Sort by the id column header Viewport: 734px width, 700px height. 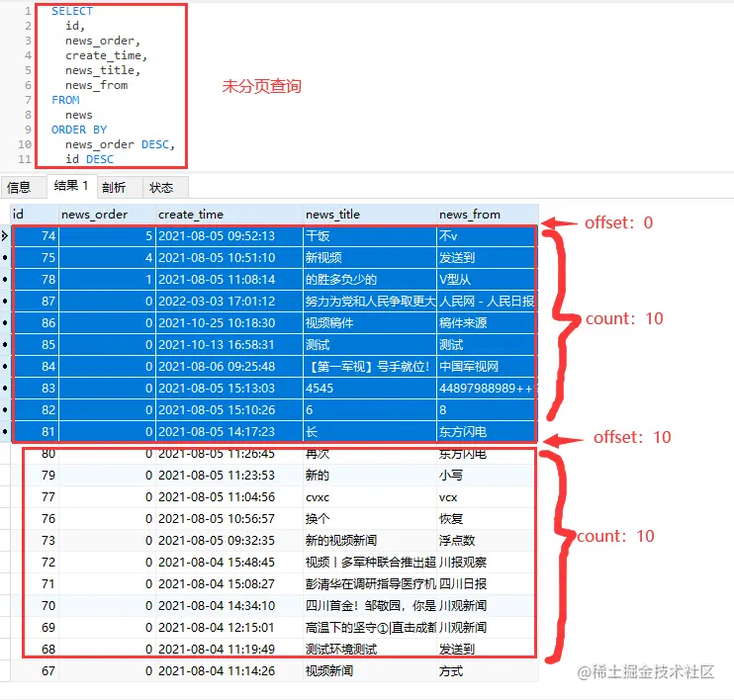coord(35,215)
